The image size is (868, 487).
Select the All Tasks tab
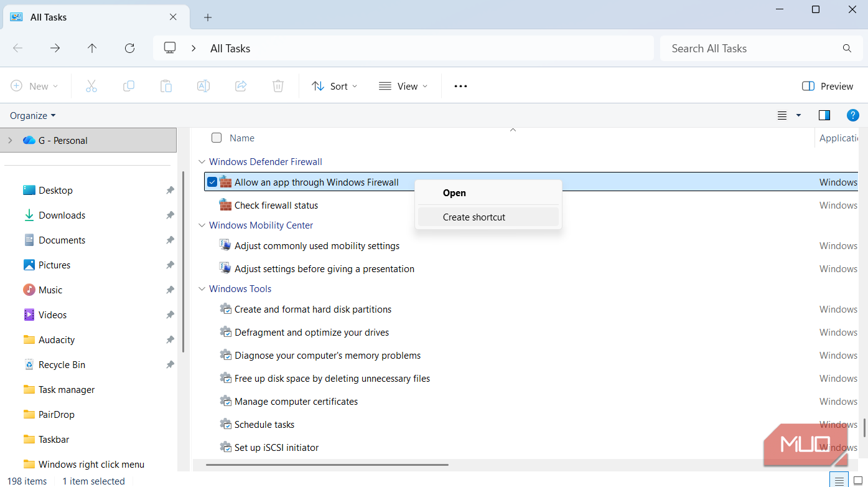(95, 17)
